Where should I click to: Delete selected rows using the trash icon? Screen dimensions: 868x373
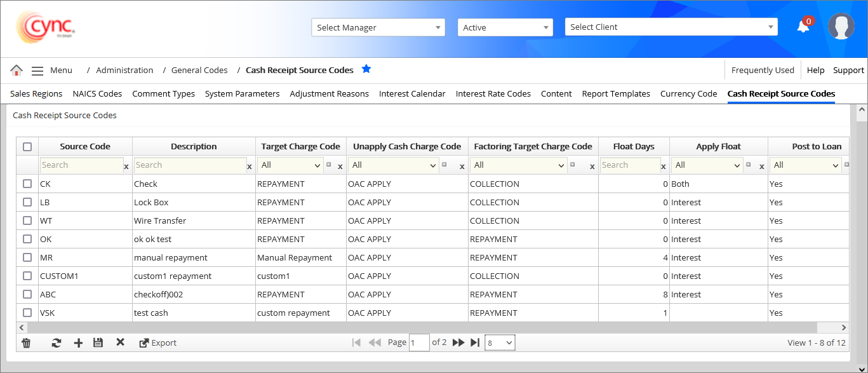[x=26, y=342]
